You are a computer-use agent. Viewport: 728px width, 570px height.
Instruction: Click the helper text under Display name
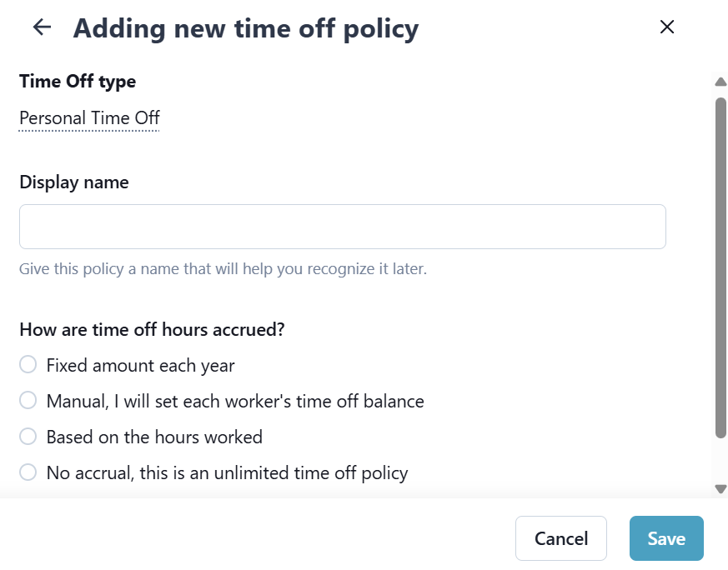(223, 269)
